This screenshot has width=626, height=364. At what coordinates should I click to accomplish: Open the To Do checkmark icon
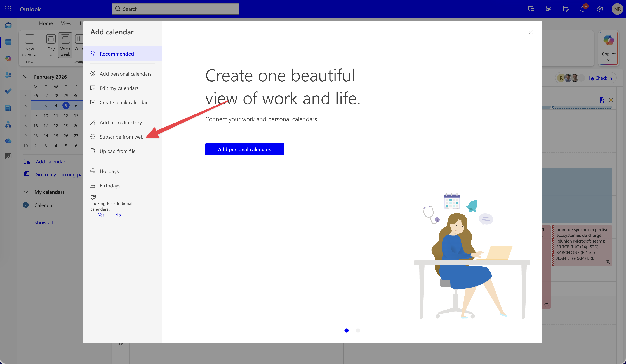pos(8,91)
